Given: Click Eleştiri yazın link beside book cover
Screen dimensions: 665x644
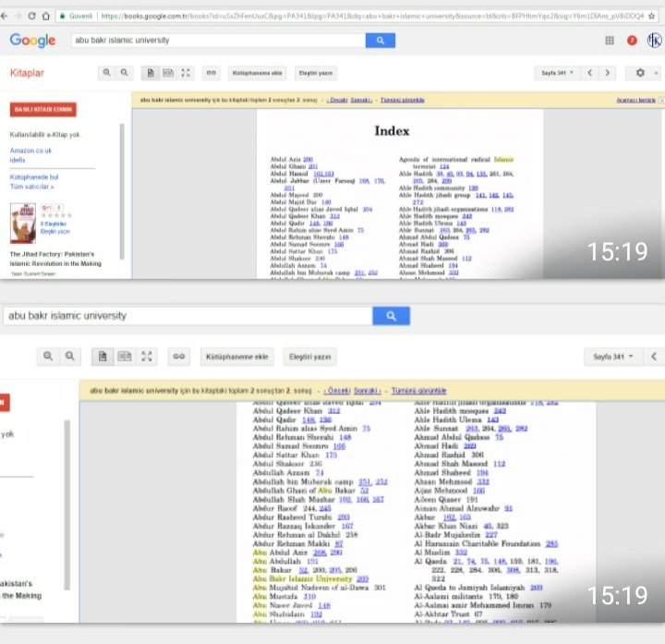Looking at the screenshot, I should pos(55,231).
